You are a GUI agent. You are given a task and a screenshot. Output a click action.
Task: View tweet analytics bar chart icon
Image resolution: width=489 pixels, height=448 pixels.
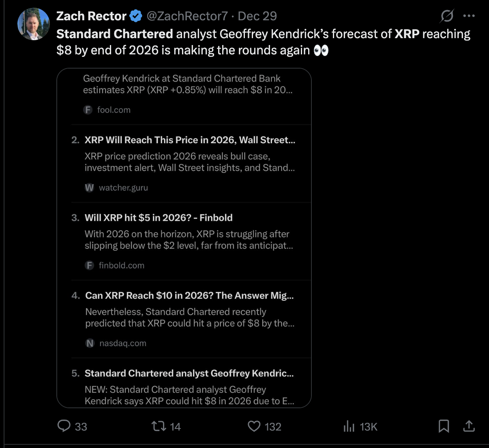(x=349, y=426)
